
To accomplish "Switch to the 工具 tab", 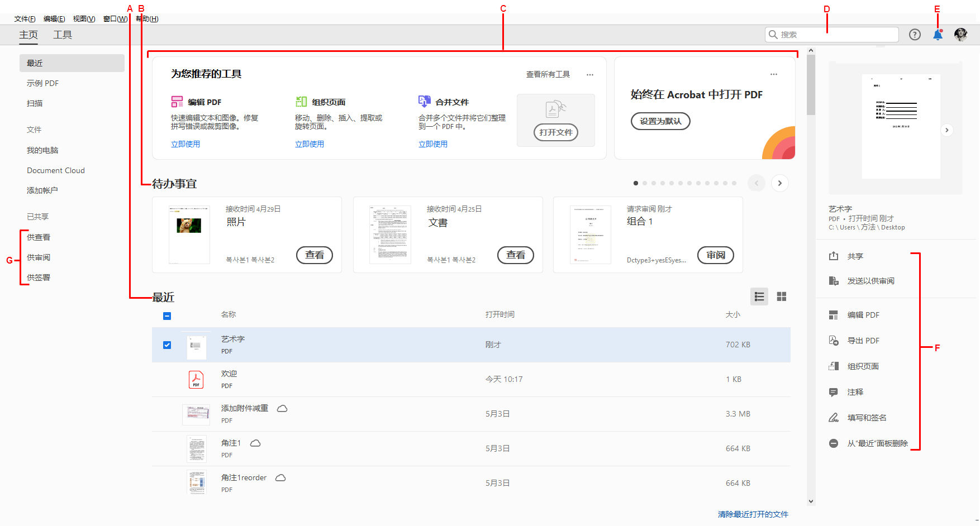I will pyautogui.click(x=63, y=35).
